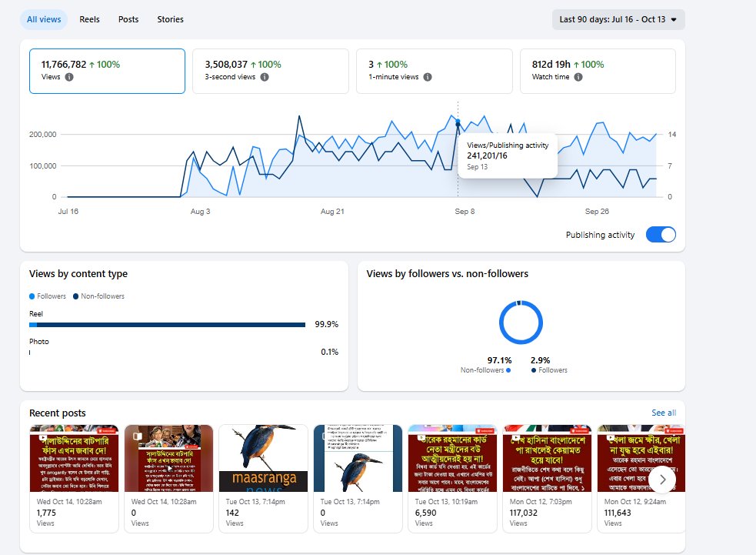Open info icon next to Views metric
Image resolution: width=756 pixels, height=555 pixels.
tap(69, 77)
